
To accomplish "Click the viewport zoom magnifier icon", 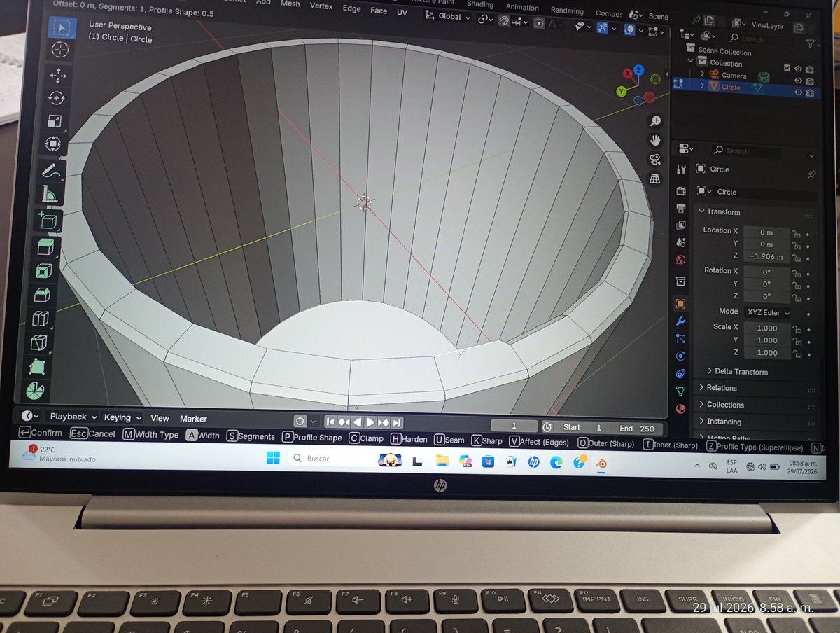I will [x=656, y=121].
